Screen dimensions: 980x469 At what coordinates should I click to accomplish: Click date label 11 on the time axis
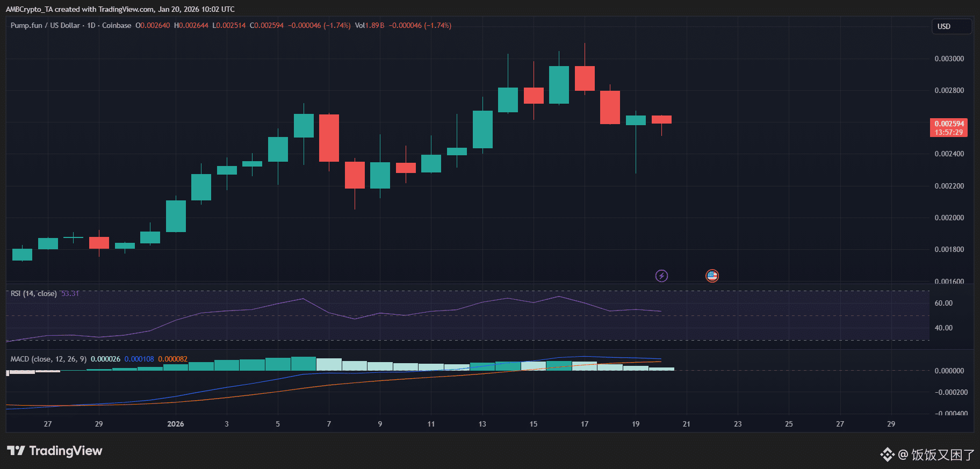[x=431, y=424]
